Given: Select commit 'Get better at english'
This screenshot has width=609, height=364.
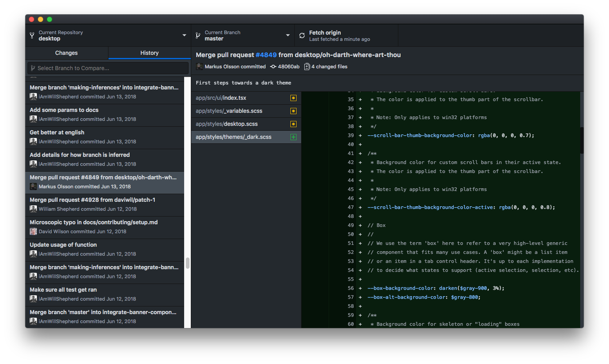Looking at the screenshot, I should coord(105,137).
